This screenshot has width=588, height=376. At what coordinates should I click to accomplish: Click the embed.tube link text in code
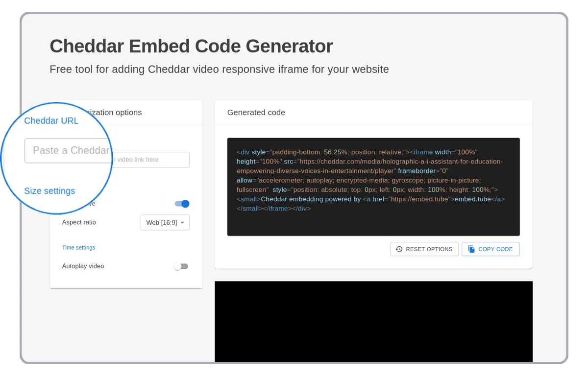click(x=472, y=199)
